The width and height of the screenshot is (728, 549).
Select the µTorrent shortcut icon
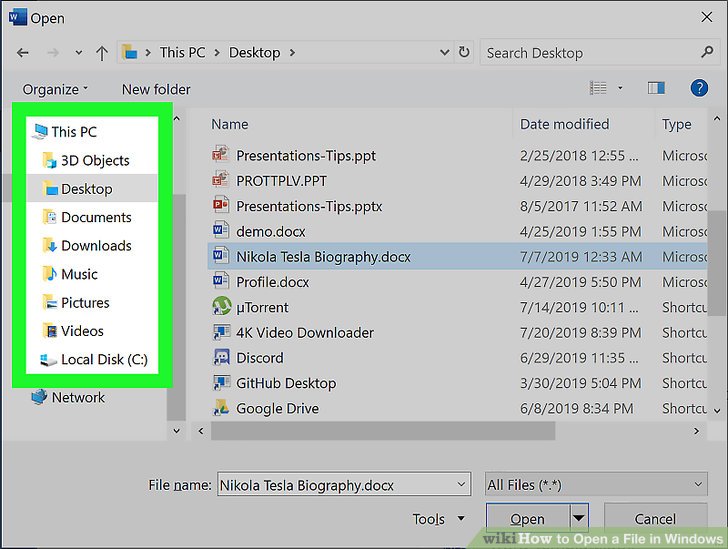221,306
